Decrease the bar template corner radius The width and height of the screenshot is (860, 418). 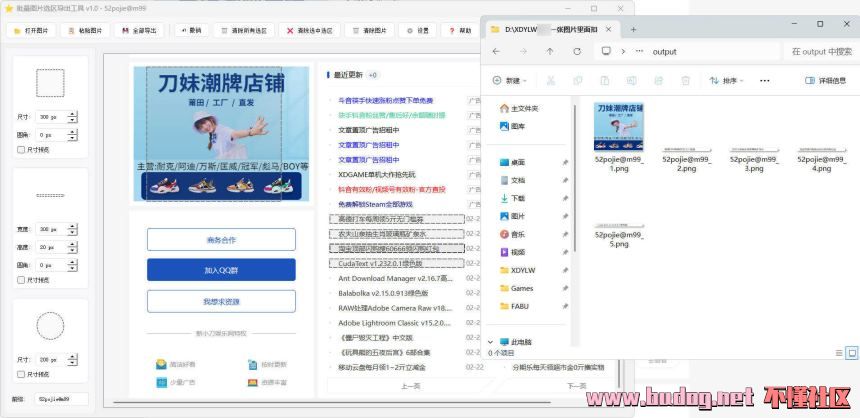click(72, 268)
